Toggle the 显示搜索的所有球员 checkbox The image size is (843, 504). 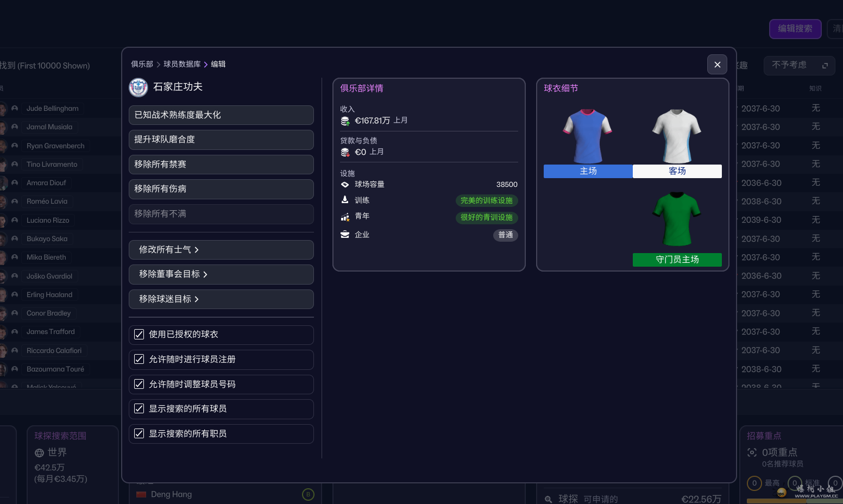coord(139,409)
